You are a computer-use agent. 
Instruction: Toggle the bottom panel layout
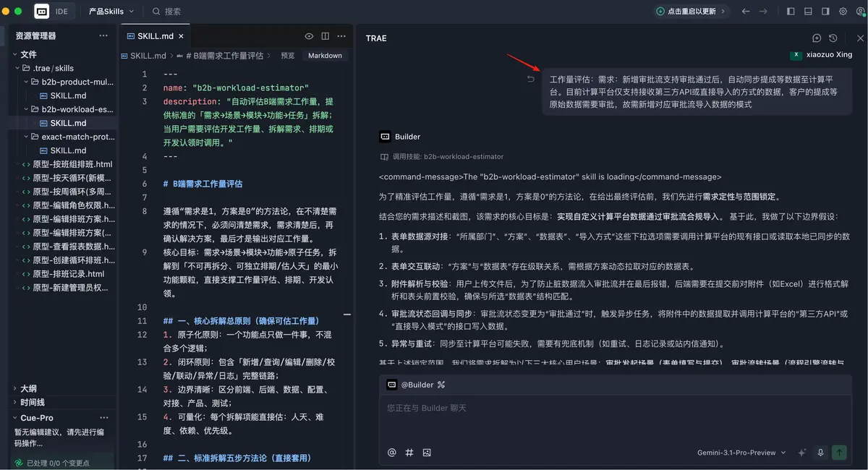click(808, 12)
